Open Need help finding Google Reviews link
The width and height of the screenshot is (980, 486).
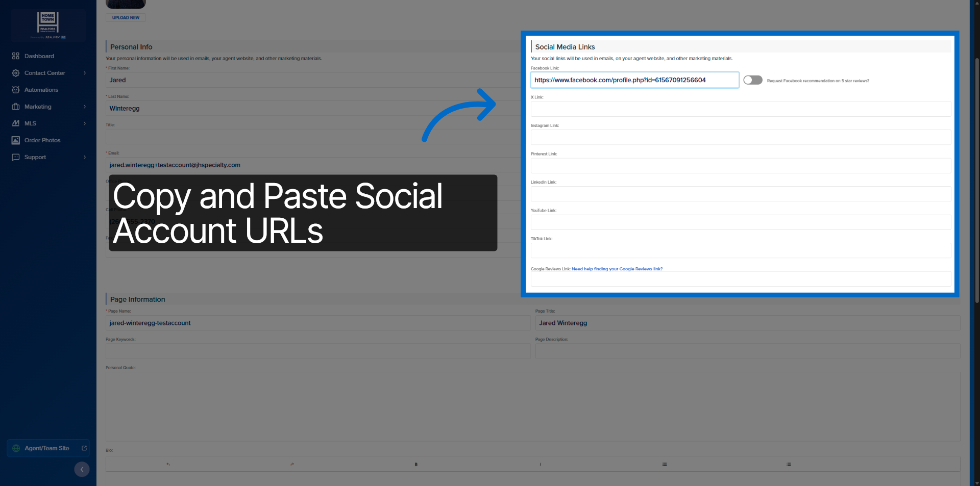coord(617,269)
